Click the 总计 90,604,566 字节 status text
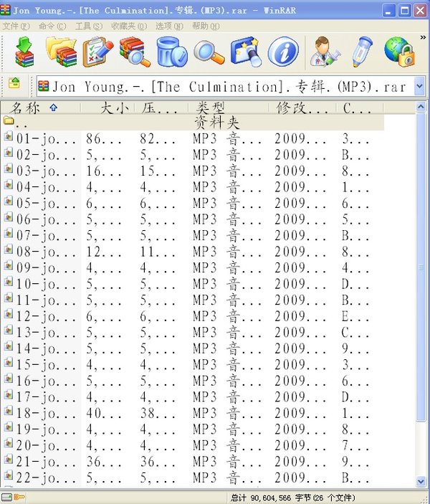Image resolution: width=430 pixels, height=504 pixels. click(x=292, y=498)
